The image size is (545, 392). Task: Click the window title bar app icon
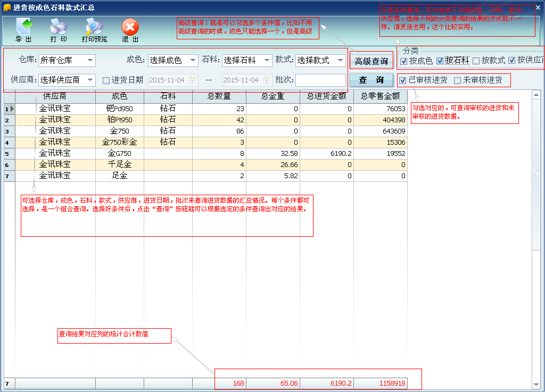coord(7,7)
